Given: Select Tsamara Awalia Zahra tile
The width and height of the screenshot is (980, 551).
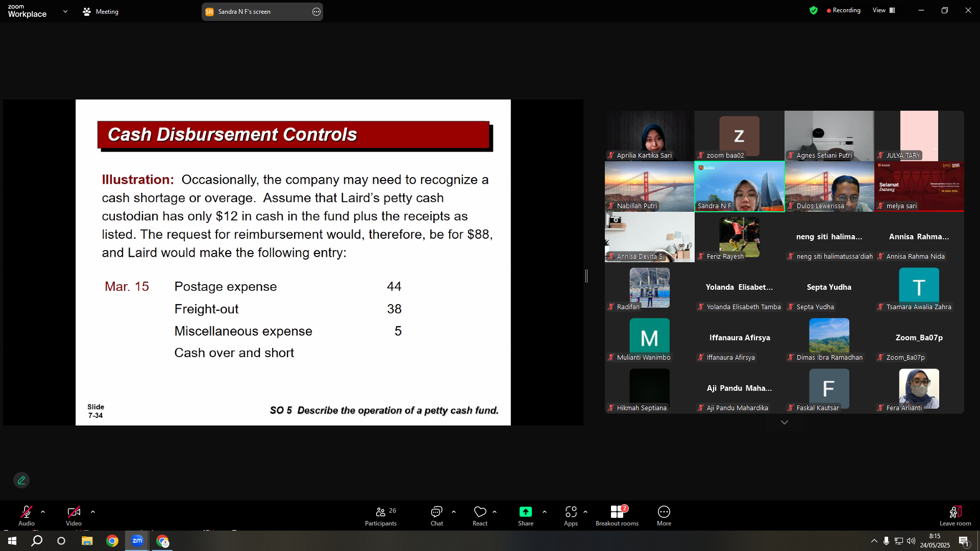Looking at the screenshot, I should [x=919, y=287].
